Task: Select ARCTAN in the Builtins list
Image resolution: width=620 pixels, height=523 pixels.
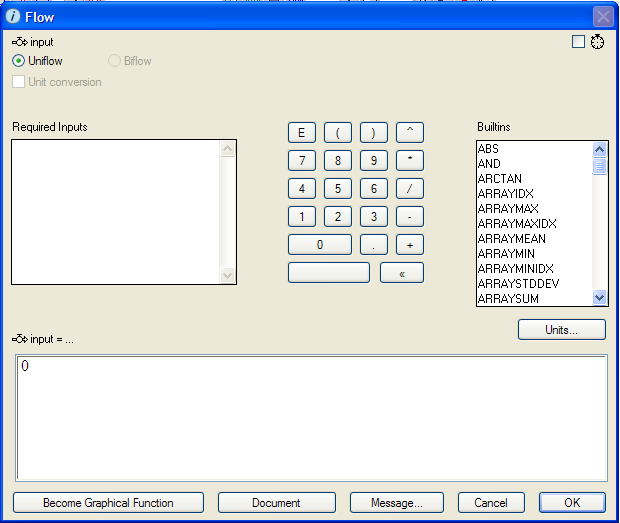Action: coord(500,179)
